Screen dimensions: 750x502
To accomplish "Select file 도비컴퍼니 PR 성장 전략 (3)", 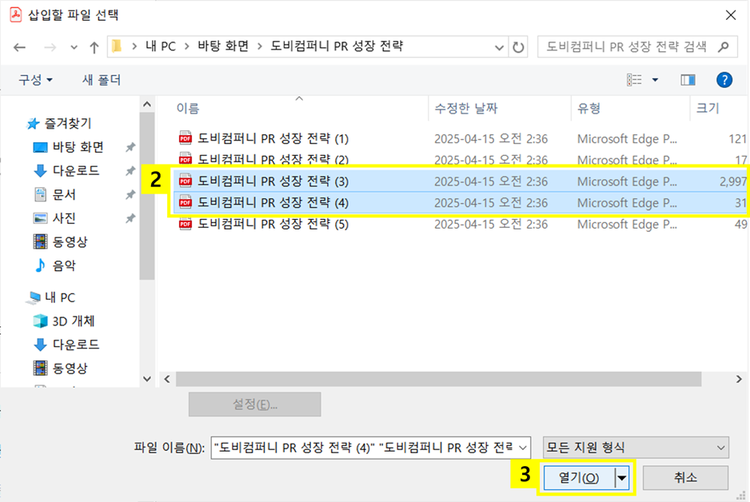I will coord(462,181).
